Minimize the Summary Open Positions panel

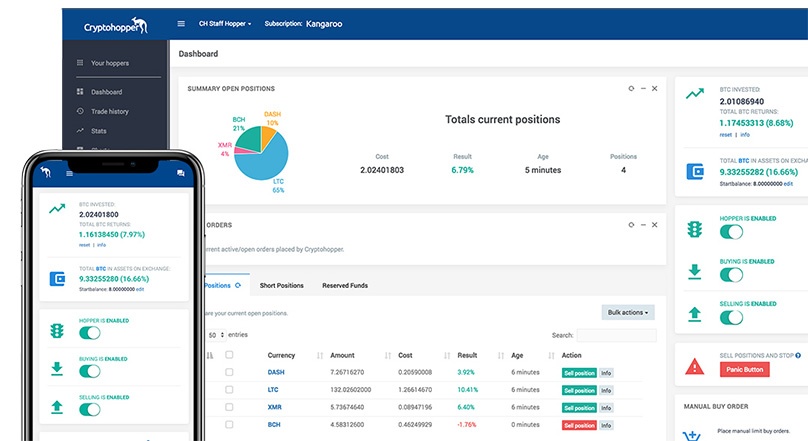[x=643, y=89]
